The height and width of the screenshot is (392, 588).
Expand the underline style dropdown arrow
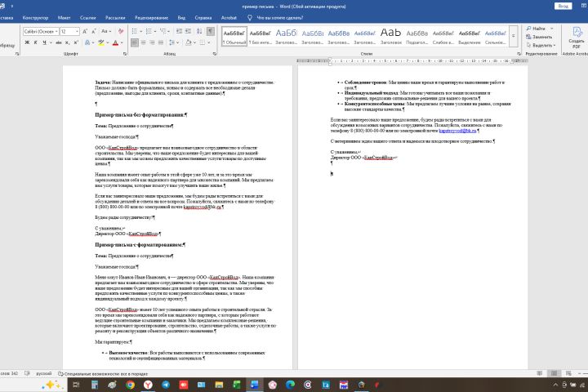point(51,42)
